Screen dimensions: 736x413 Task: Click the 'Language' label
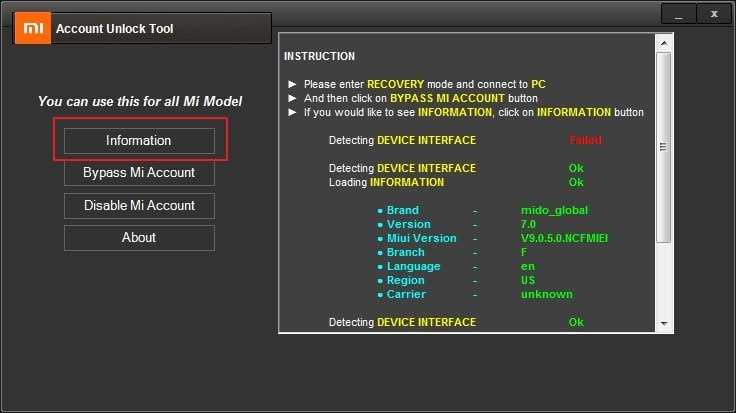414,267
